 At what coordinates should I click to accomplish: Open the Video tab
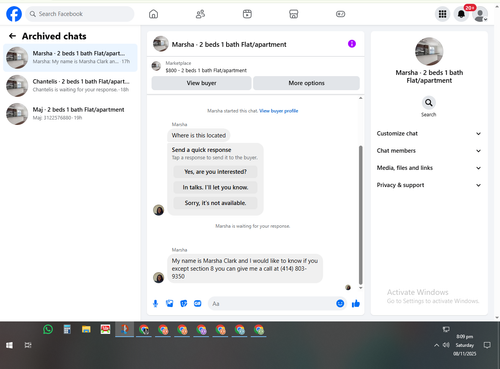click(247, 14)
